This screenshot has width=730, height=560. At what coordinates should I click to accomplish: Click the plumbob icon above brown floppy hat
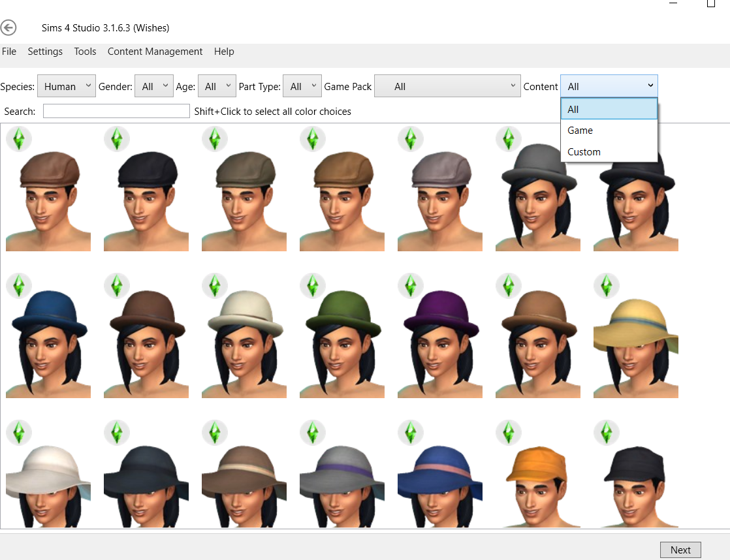(x=215, y=433)
